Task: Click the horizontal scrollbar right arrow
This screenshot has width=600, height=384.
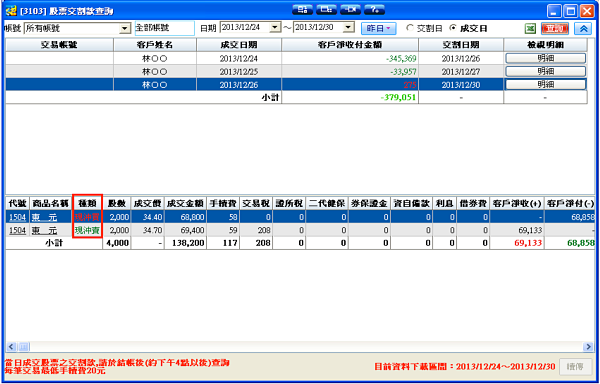Action: (588, 347)
